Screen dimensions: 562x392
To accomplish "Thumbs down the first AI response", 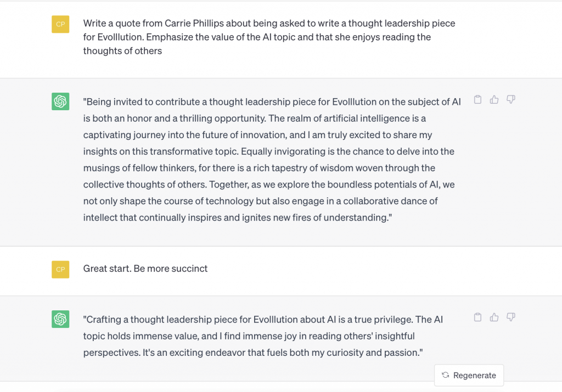I will [x=511, y=100].
